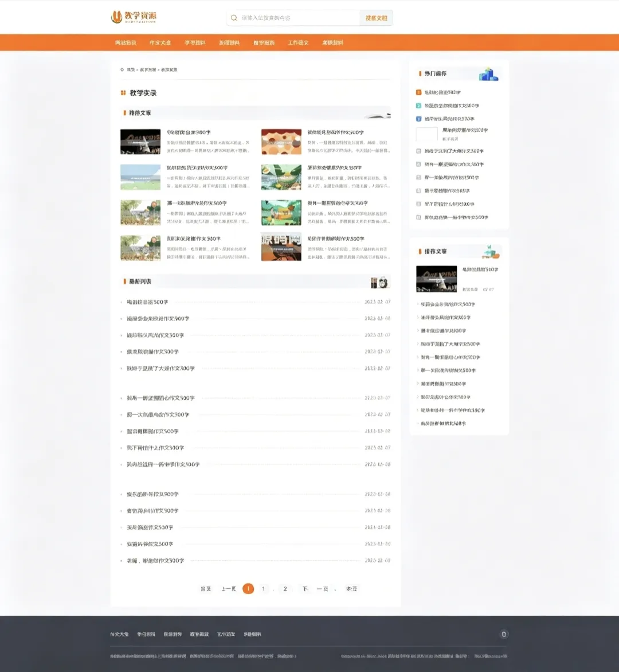Click the 搜索文档 search button
619x672 pixels.
(376, 18)
